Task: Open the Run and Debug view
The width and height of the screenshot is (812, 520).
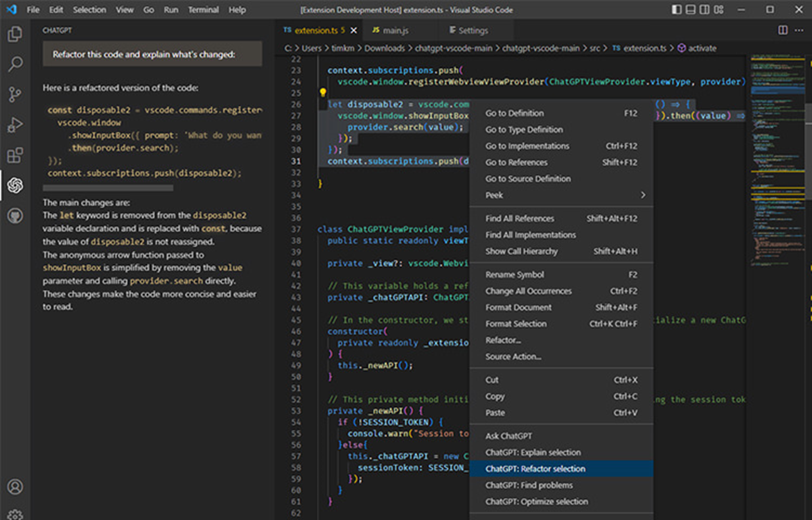Action: click(x=15, y=125)
